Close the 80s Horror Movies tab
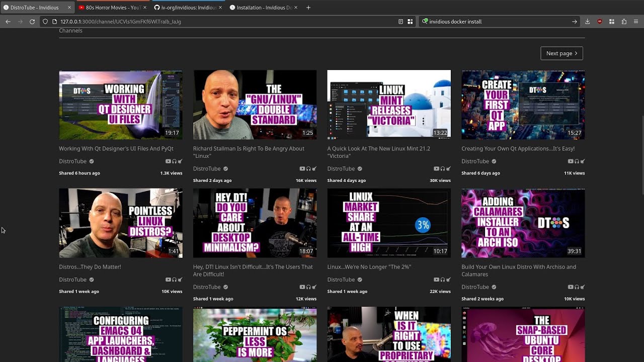 (x=145, y=8)
